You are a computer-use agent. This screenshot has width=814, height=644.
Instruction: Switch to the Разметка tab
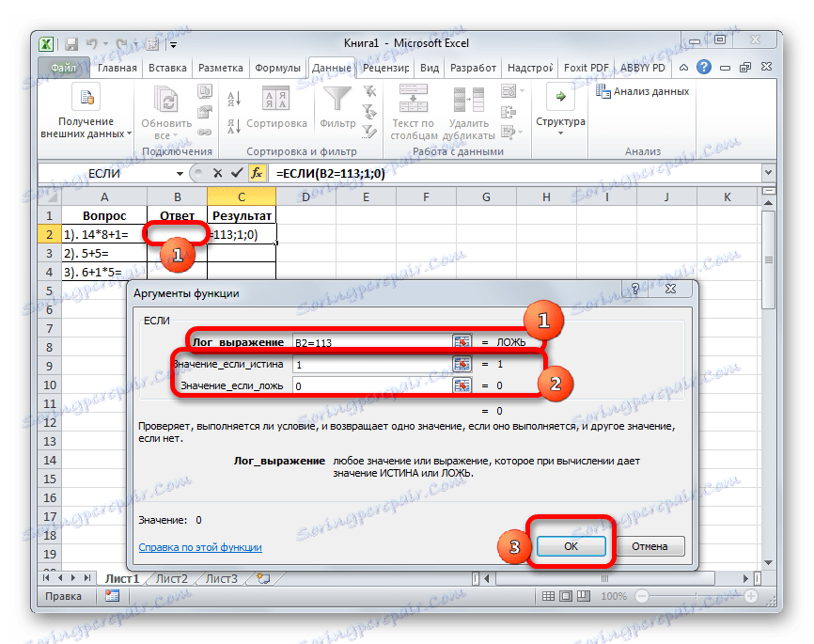tap(221, 68)
